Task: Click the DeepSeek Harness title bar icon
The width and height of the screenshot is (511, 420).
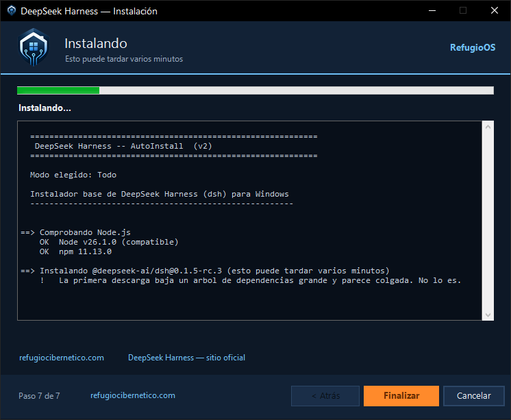Action: [12, 11]
